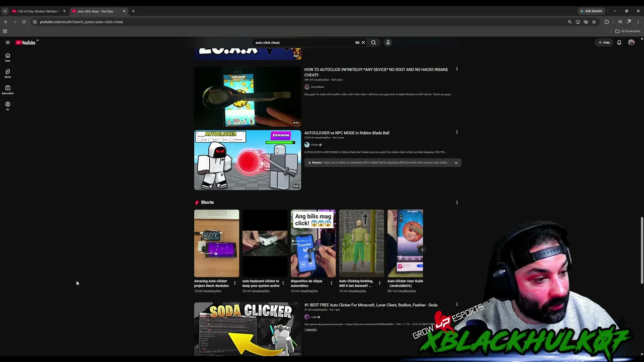
Task: Open the Chrome three-dot menu
Action: point(638,22)
